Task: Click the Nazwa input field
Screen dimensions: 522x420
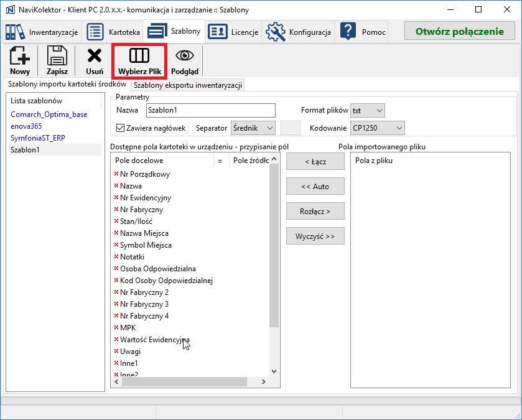Action: [211, 111]
